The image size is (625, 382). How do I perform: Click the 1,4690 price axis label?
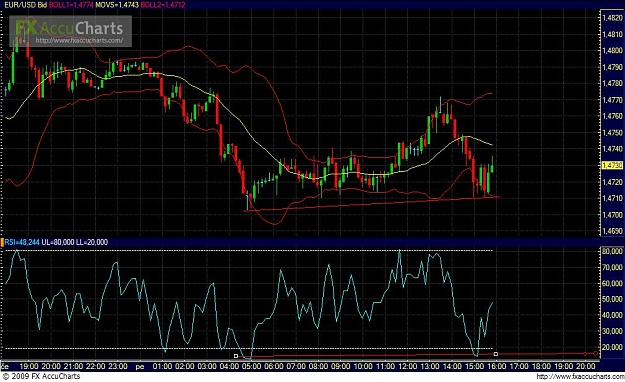click(x=612, y=231)
